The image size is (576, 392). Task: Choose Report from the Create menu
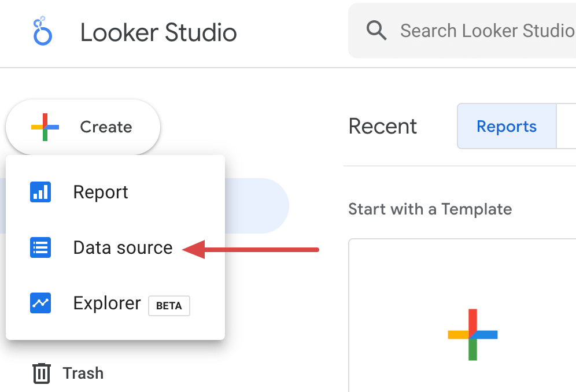pos(115,192)
